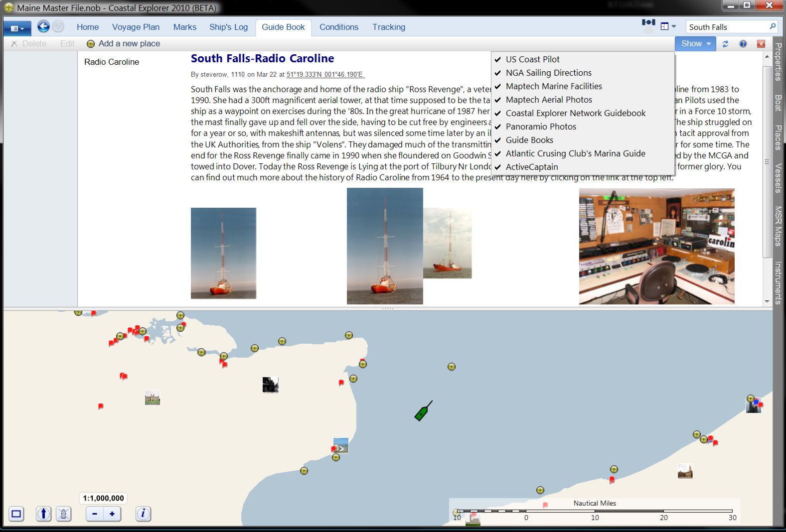Expand the window layout dropdown arrow

674,26
